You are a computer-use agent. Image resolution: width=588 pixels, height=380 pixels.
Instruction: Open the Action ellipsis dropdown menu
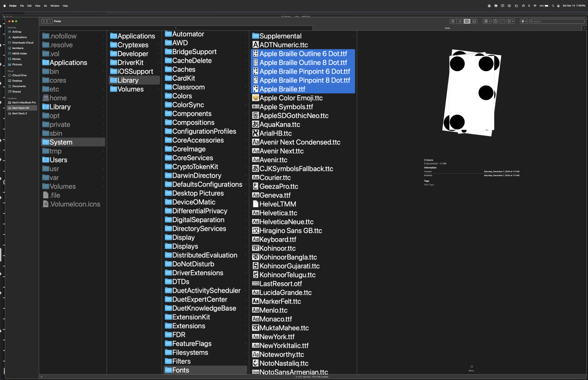click(x=510, y=21)
